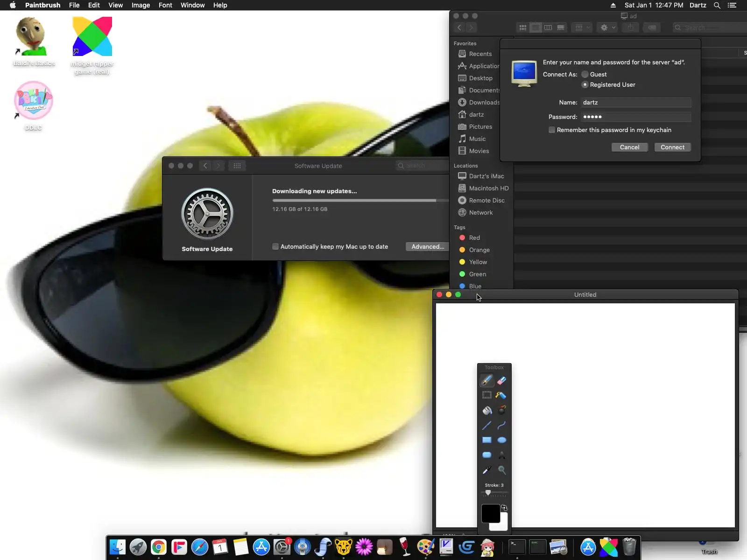Select the Rectangle shape tool

486,440
